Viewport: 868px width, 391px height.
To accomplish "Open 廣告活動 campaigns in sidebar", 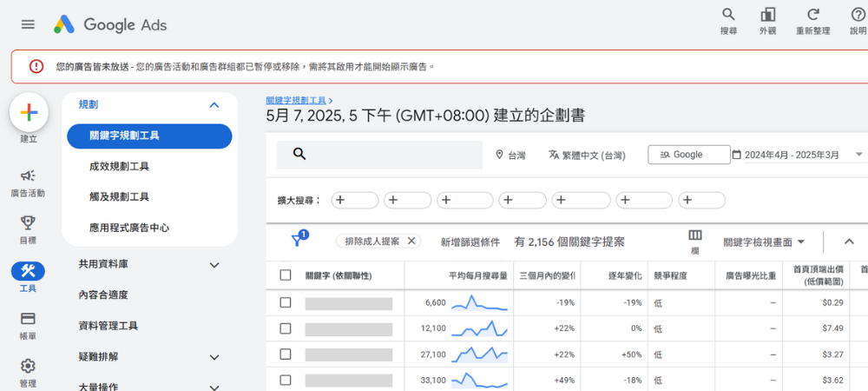I will click(x=28, y=176).
